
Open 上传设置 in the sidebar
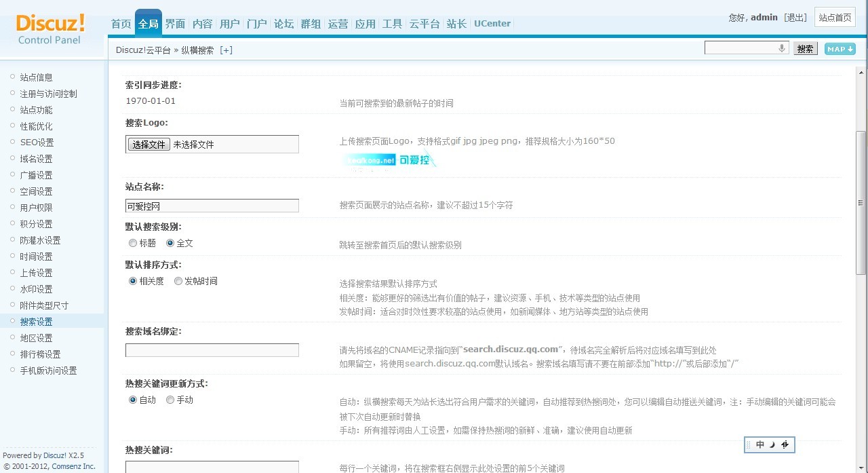[x=37, y=273]
